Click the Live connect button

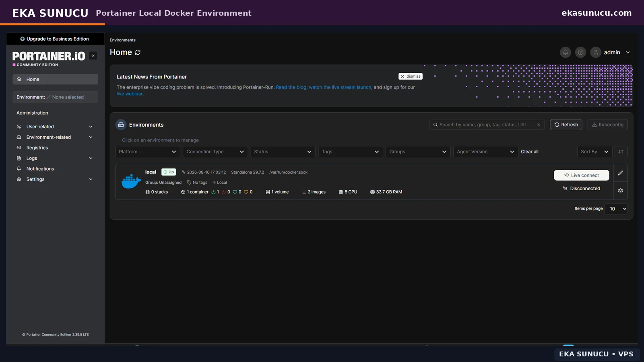(x=582, y=175)
